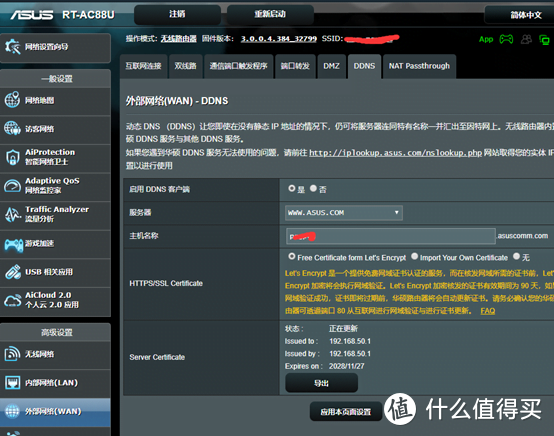Click the RT-AC88U model name
This screenshot has width=554, height=436.
click(x=88, y=15)
